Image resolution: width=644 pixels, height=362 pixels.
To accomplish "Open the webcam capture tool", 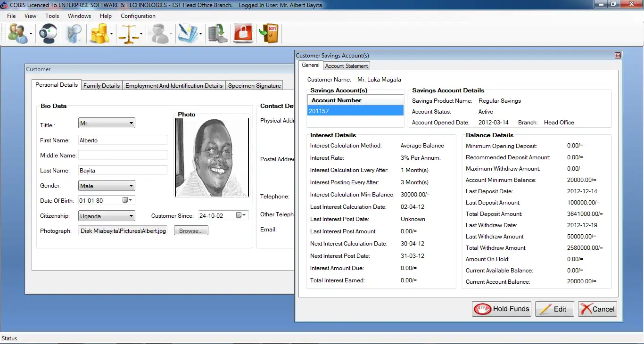I will 48,34.
